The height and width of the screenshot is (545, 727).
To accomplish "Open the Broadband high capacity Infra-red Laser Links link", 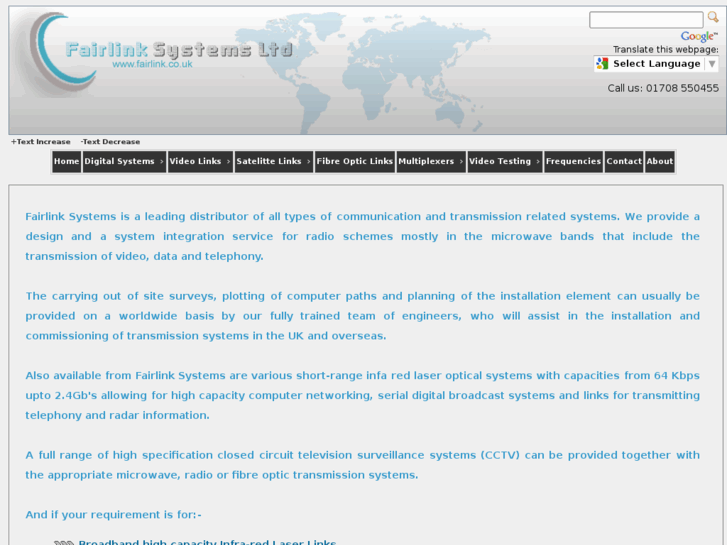I will point(207,542).
